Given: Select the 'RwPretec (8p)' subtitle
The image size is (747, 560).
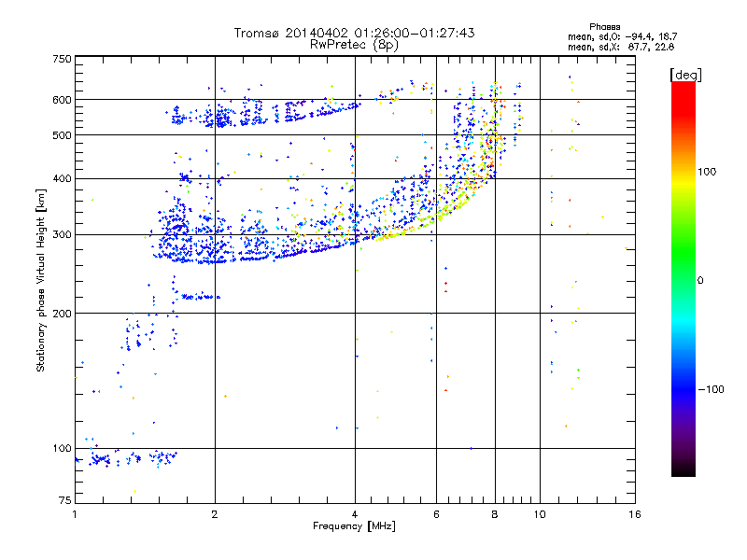Looking at the screenshot, I should pos(354,45).
